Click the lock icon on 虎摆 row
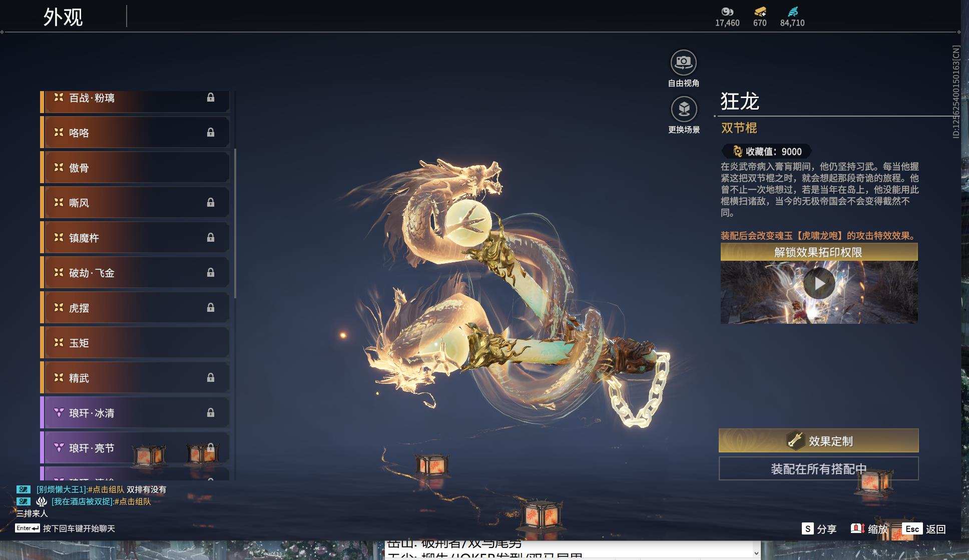Viewport: 969px width, 560px height. point(211,308)
